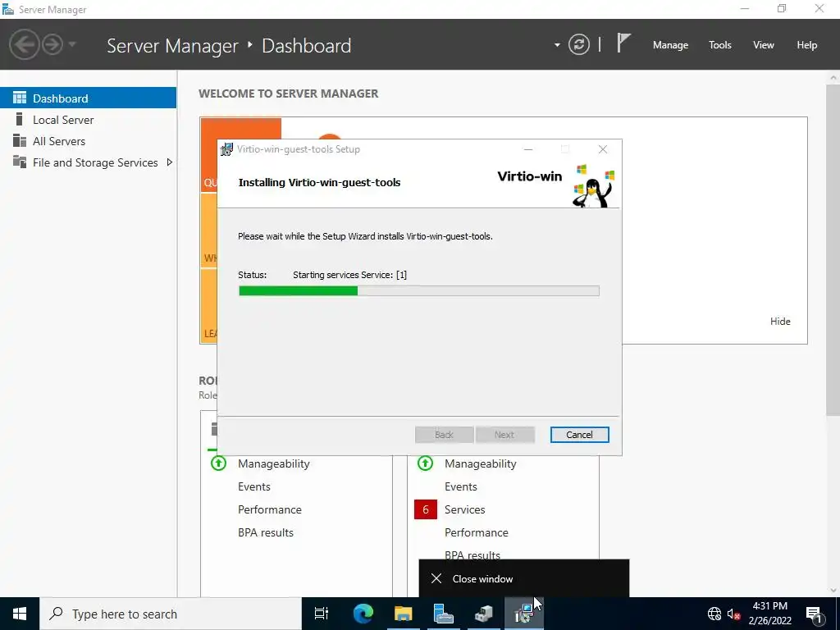This screenshot has height=630, width=840.
Task: Click the Server Manager back arrow
Action: pos(24,44)
